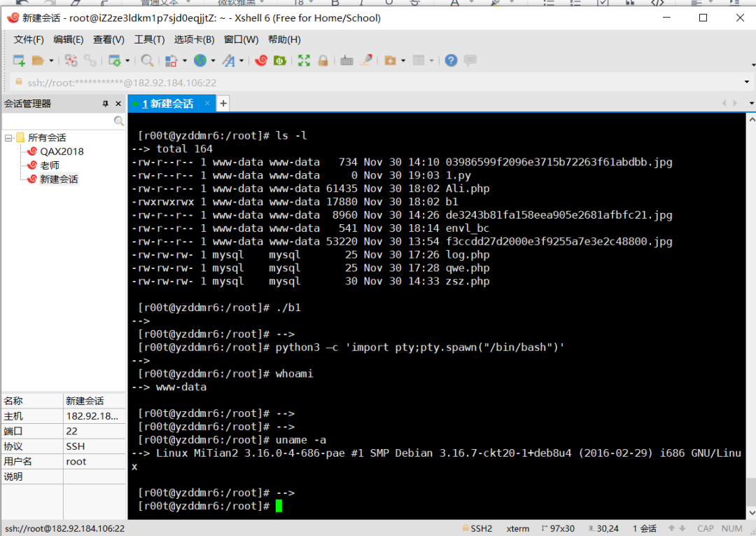Click SSH2 in the status bar

tap(481, 529)
